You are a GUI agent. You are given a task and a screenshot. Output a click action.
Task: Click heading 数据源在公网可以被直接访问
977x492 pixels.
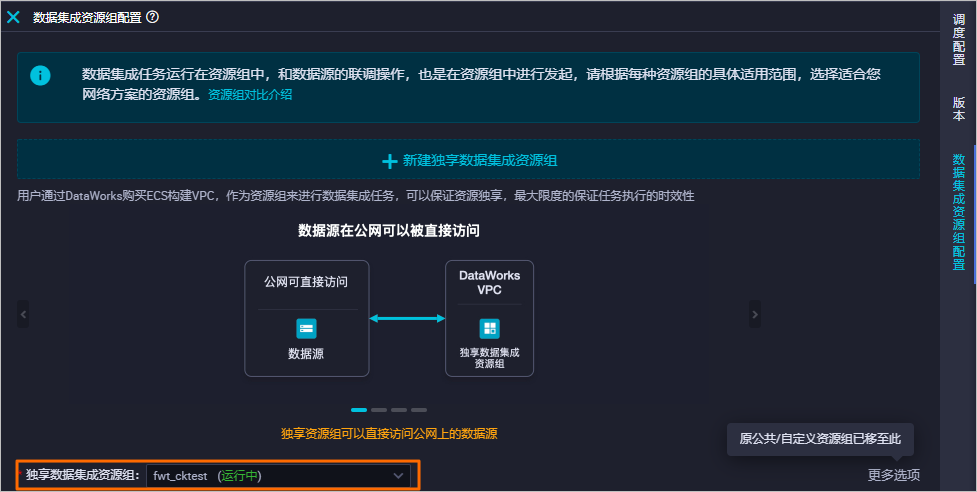coord(389,231)
